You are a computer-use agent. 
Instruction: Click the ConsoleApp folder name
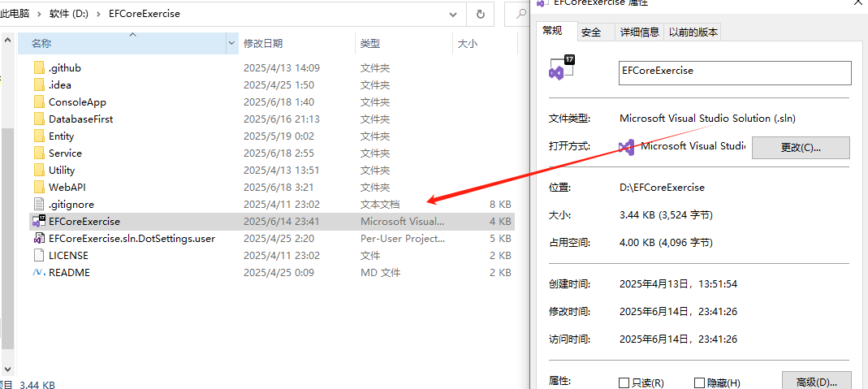pyautogui.click(x=77, y=102)
